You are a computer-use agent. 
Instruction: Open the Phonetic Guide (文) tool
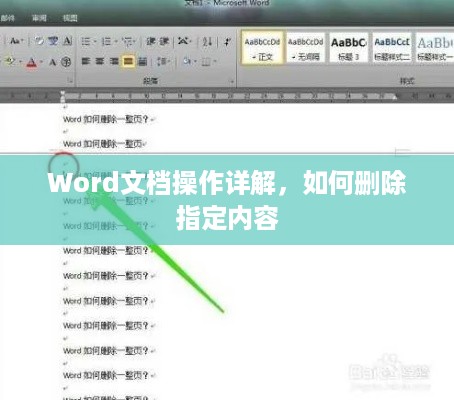click(x=53, y=41)
